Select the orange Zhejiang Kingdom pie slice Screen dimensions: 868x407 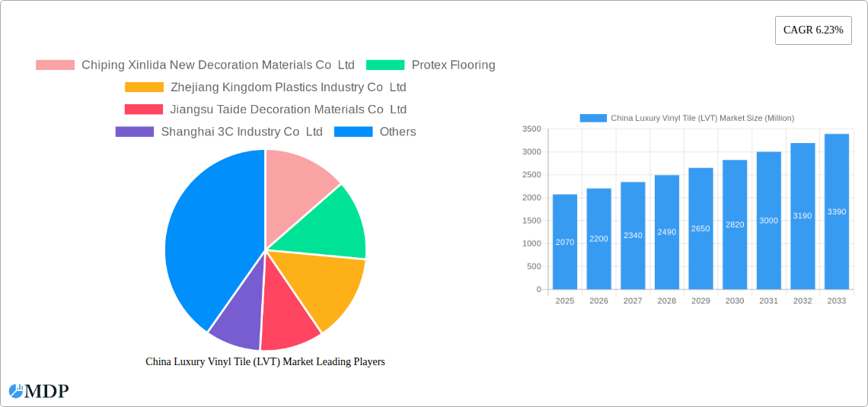click(x=324, y=288)
